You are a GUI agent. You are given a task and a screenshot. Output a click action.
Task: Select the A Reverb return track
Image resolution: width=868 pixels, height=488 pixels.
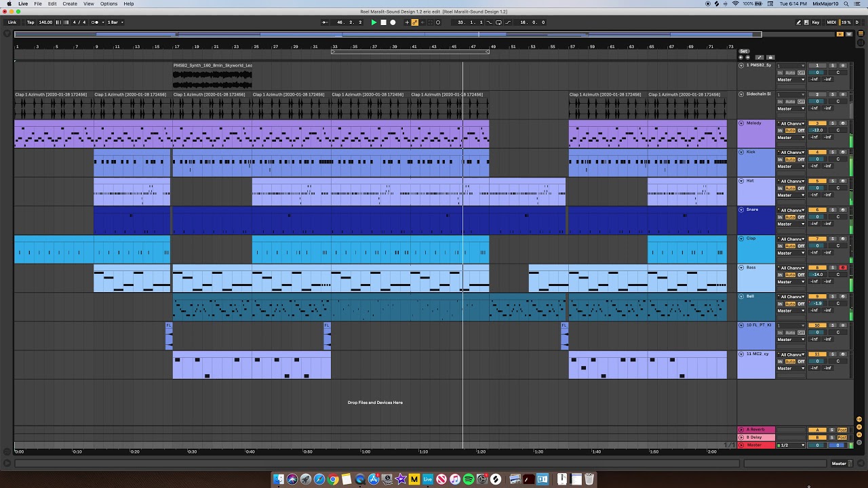click(756, 430)
